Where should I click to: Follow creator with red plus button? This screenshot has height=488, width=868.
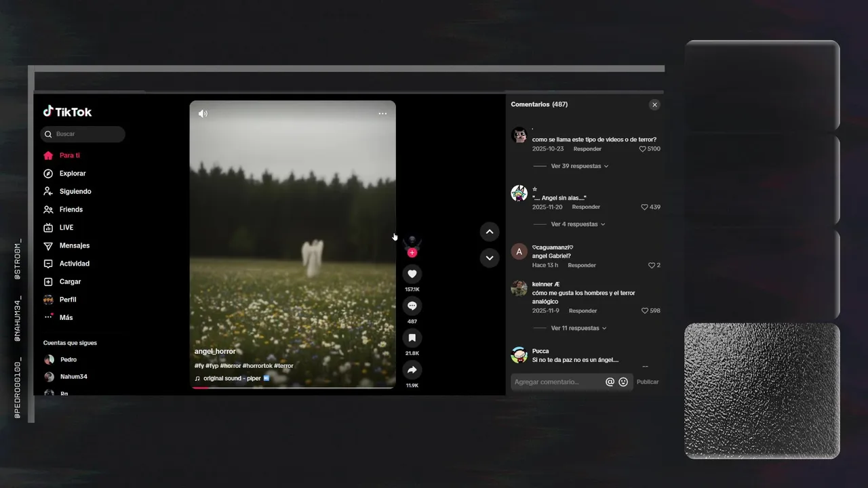click(x=412, y=253)
